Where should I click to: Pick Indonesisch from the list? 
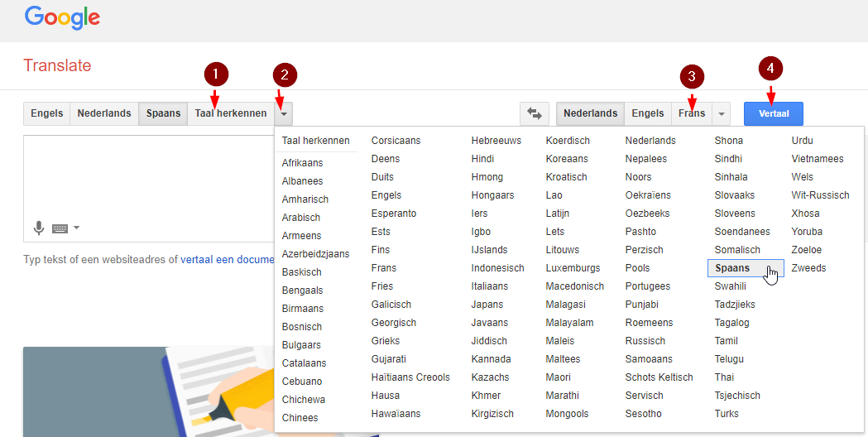coord(497,268)
